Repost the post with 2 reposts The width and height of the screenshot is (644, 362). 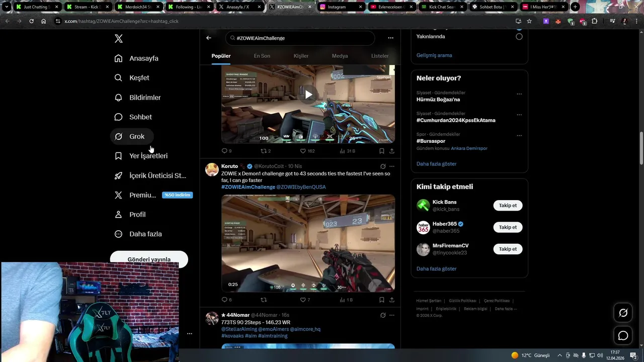click(265, 151)
